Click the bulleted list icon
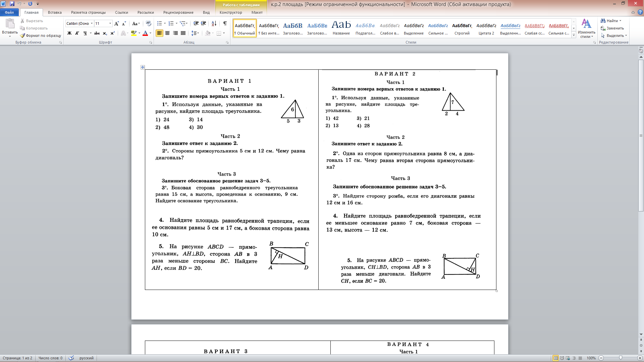 [159, 23]
